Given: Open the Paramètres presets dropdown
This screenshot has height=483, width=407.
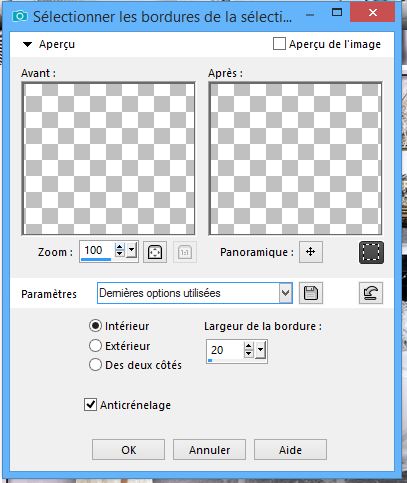Looking at the screenshot, I should 285,293.
